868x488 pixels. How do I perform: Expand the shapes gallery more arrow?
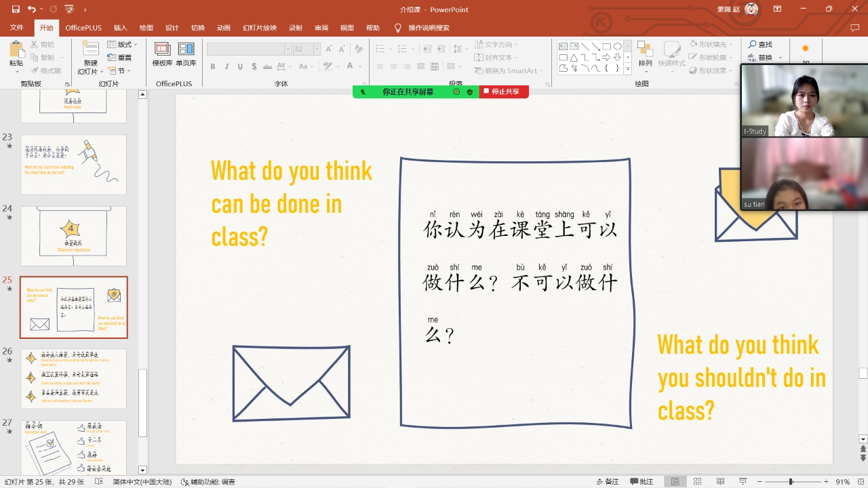[628, 69]
